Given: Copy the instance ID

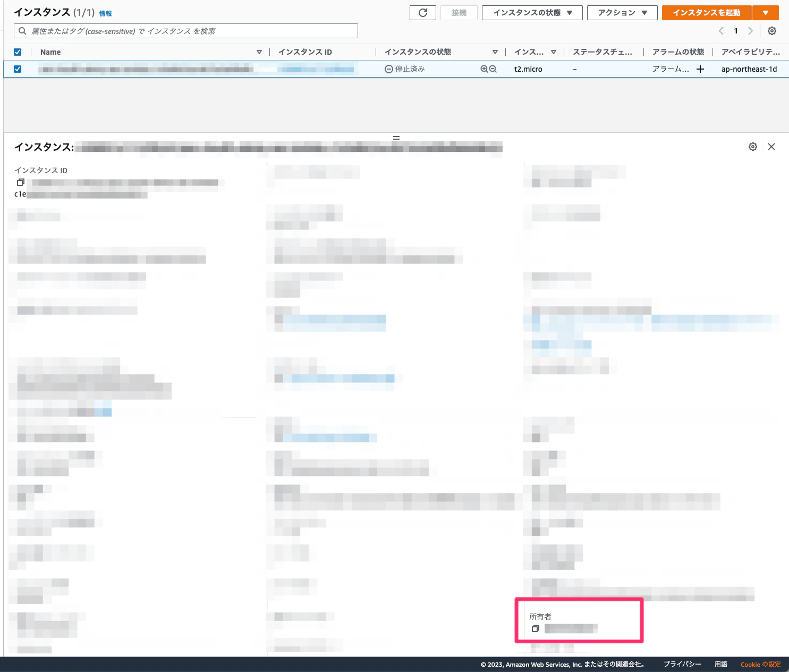Looking at the screenshot, I should coord(20,182).
